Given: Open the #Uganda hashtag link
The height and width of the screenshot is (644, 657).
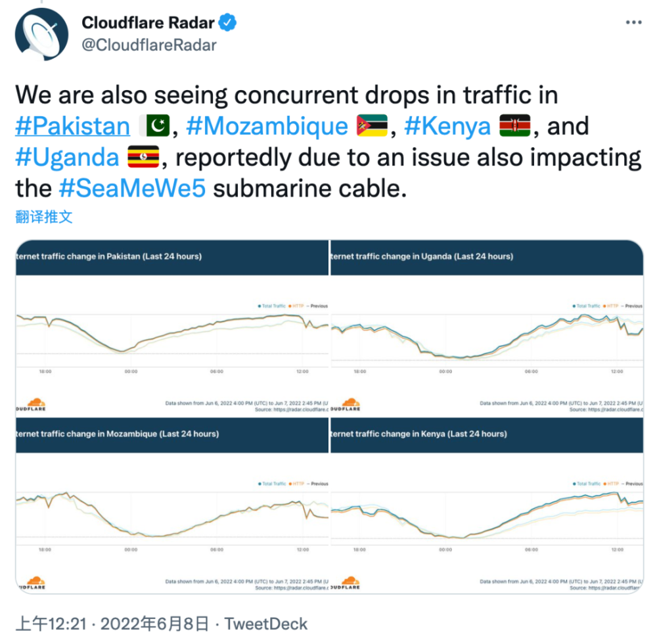Looking at the screenshot, I should tap(66, 158).
